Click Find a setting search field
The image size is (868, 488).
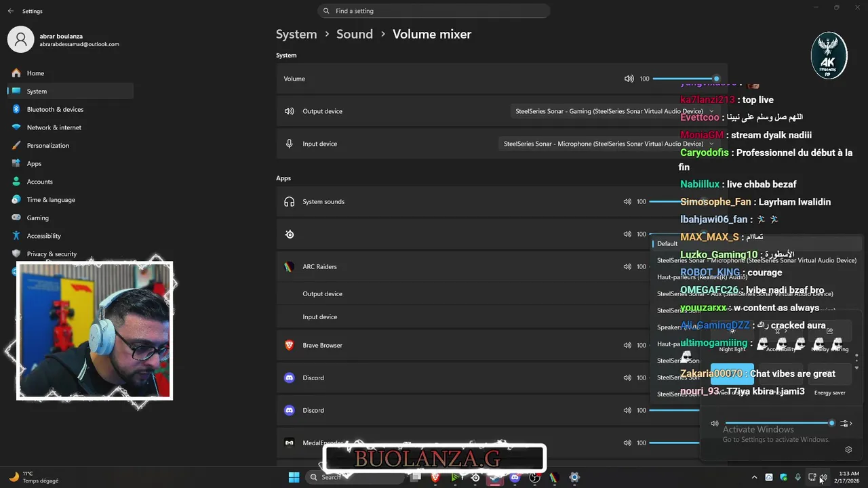tap(434, 11)
